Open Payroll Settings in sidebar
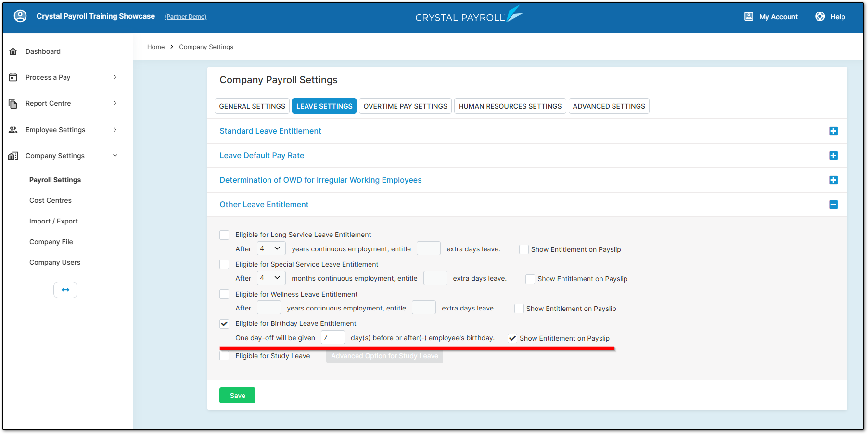The image size is (868, 434). tap(55, 180)
